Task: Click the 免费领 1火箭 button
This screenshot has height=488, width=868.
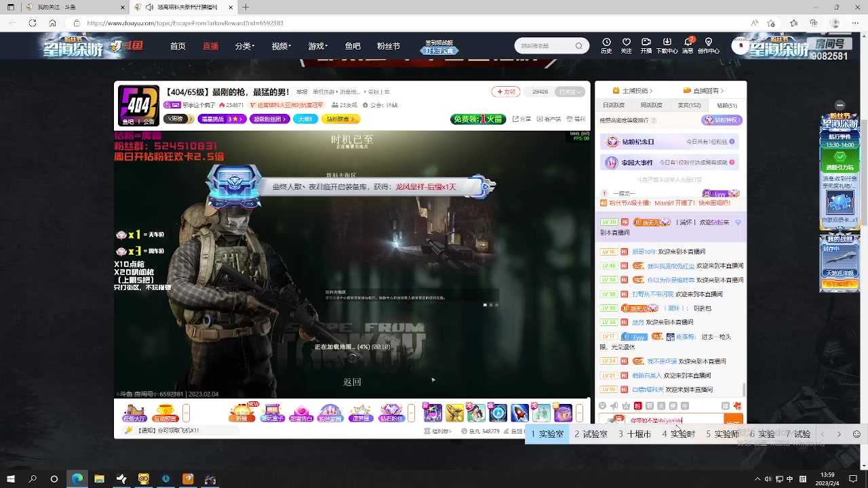Action: (478, 119)
